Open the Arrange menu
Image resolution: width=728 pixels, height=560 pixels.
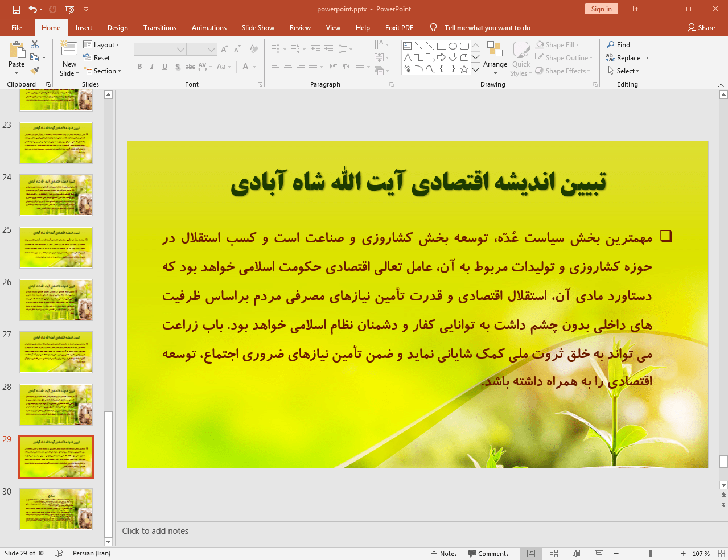point(495,59)
